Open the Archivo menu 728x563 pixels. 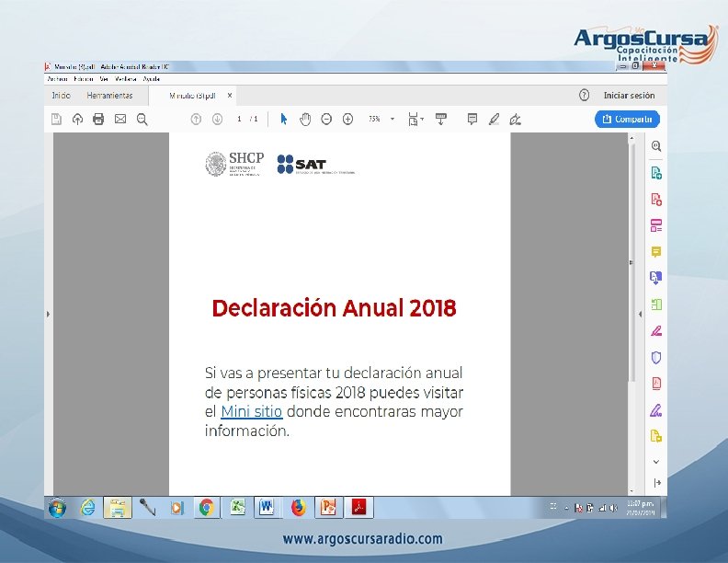[x=58, y=79]
